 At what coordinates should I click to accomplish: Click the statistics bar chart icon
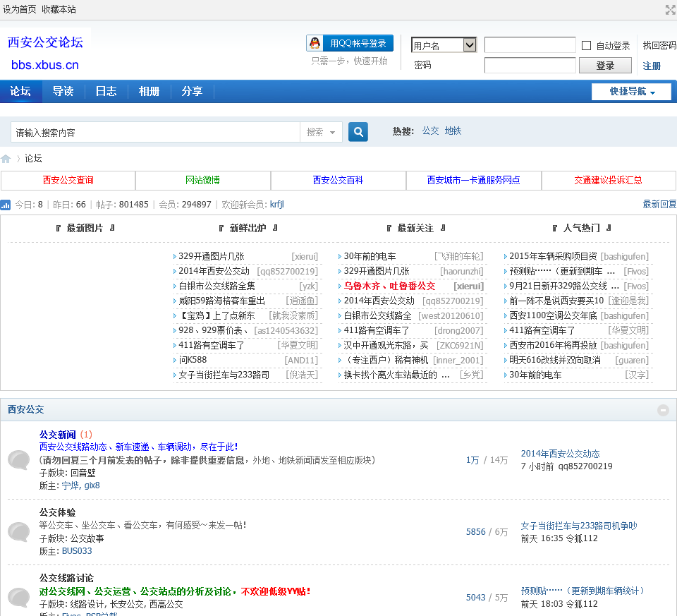point(6,205)
